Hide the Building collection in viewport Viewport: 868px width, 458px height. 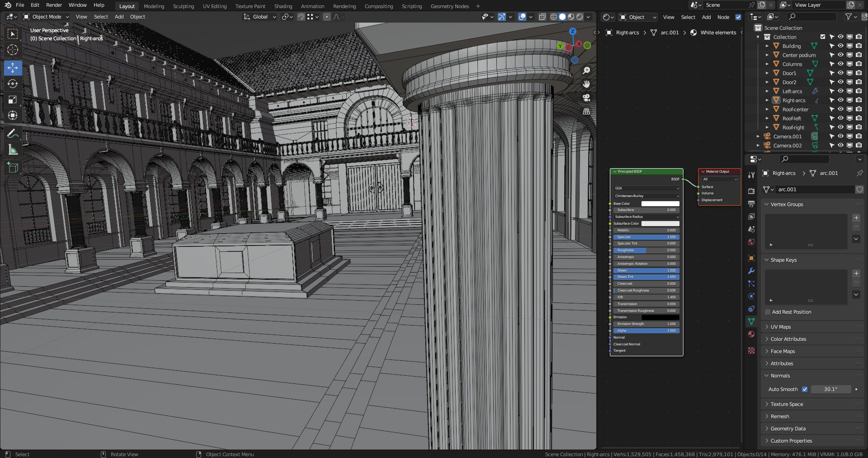coord(840,46)
